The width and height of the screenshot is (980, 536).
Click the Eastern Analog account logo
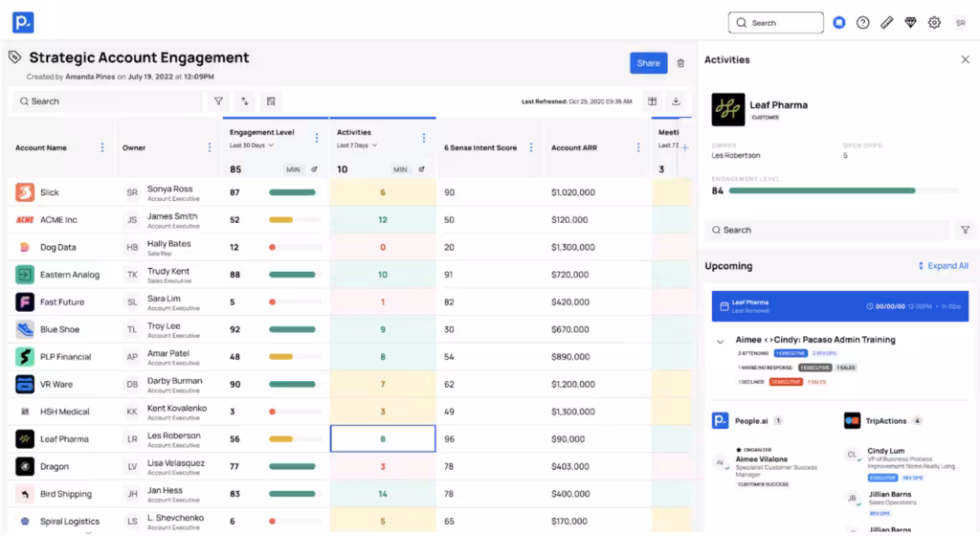pyautogui.click(x=24, y=275)
